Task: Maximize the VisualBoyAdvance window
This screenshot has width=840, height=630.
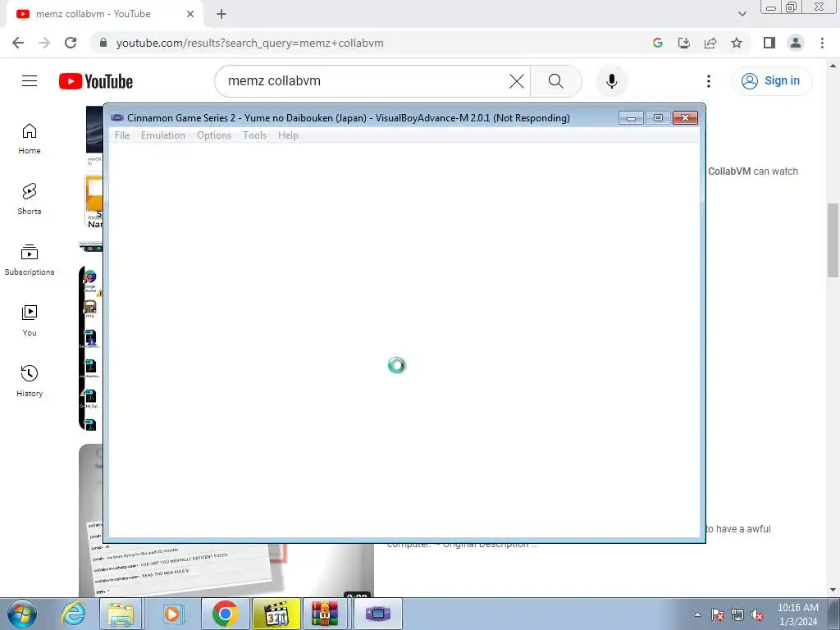Action: tap(658, 118)
